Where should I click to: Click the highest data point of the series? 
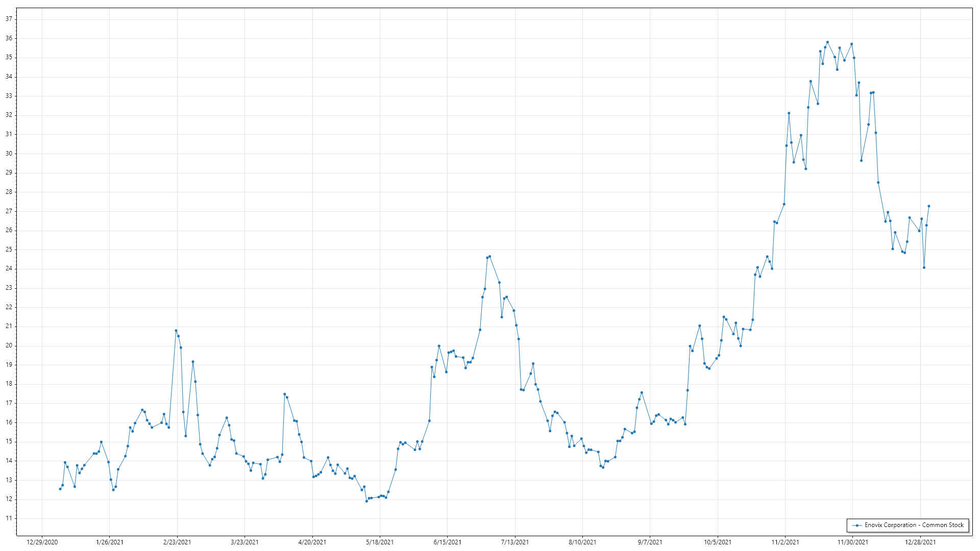coord(827,42)
